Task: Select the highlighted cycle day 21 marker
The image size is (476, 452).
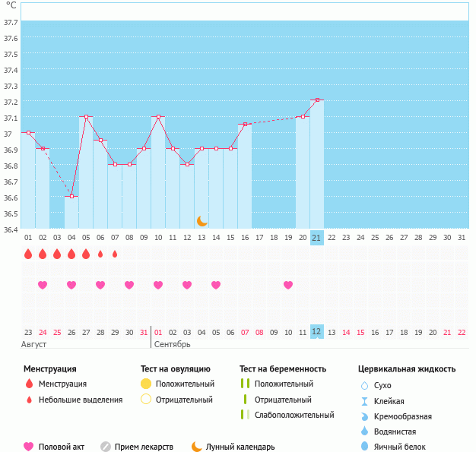Action: tap(317, 238)
